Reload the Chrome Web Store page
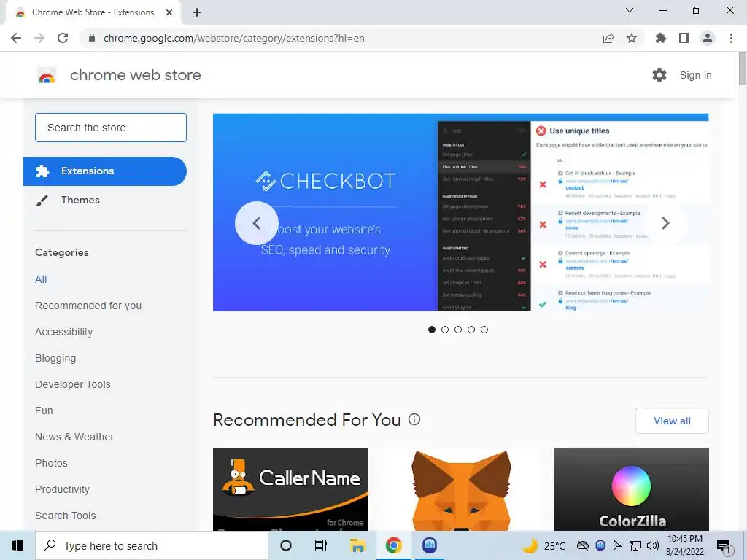This screenshot has width=747, height=560. click(x=63, y=38)
